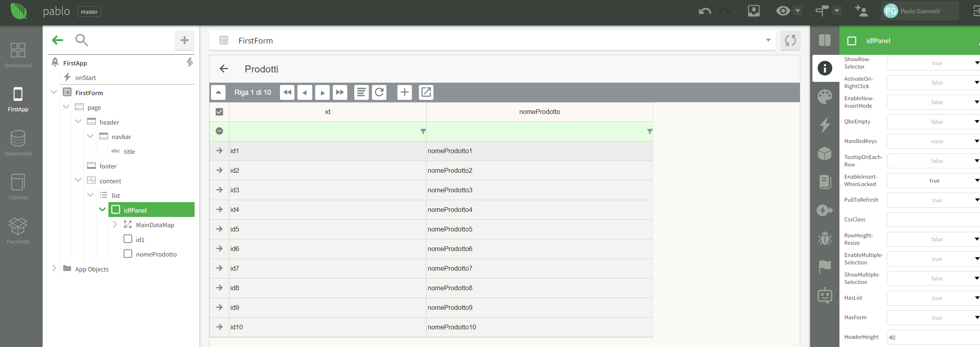This screenshot has width=980, height=347.
Task: Open the robot assistant panel
Action: click(825, 295)
